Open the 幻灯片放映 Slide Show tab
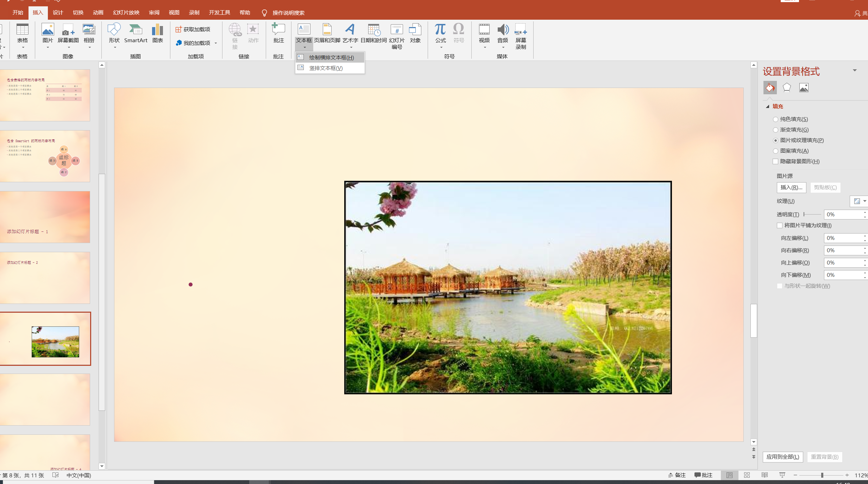This screenshot has height=484, width=868. tap(126, 13)
